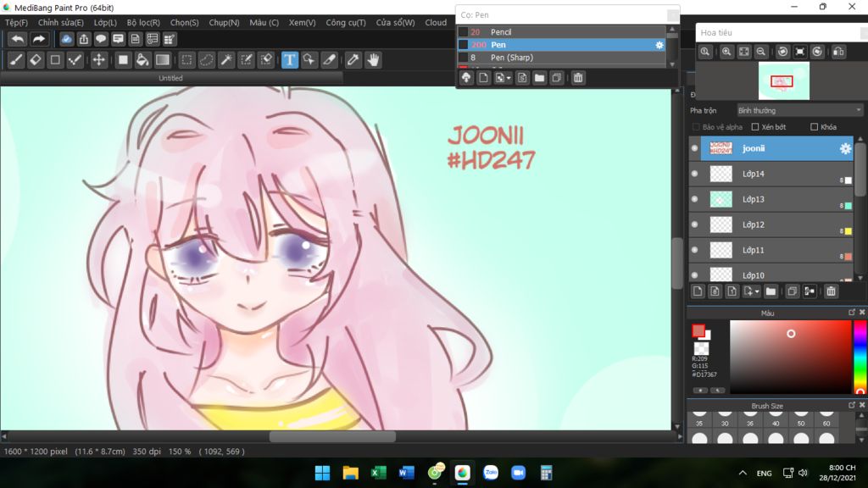This screenshot has width=868, height=488.
Task: Switch to the Untitled document tab
Action: (170, 78)
